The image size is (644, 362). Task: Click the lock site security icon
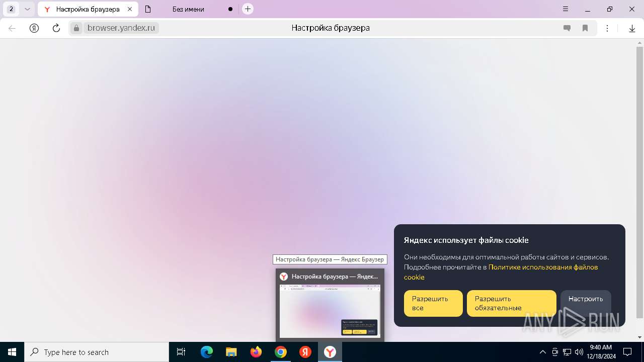click(x=76, y=28)
